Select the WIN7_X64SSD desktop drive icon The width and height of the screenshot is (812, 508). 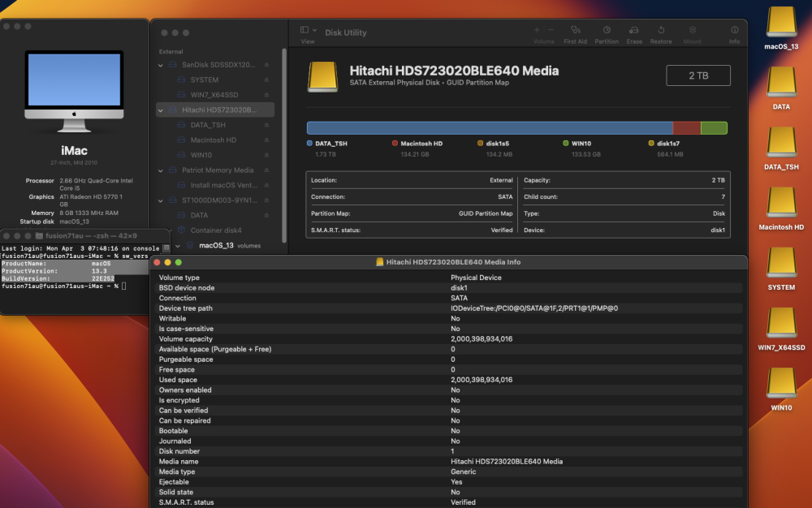click(x=781, y=329)
